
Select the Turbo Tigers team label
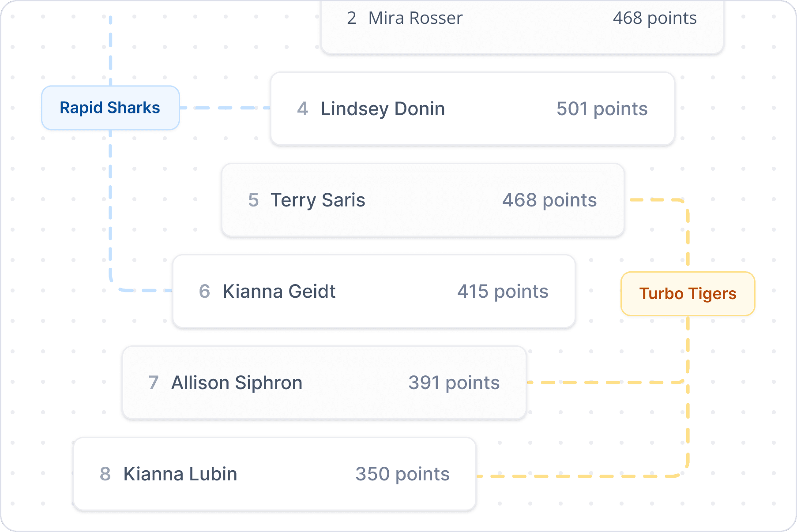(688, 294)
